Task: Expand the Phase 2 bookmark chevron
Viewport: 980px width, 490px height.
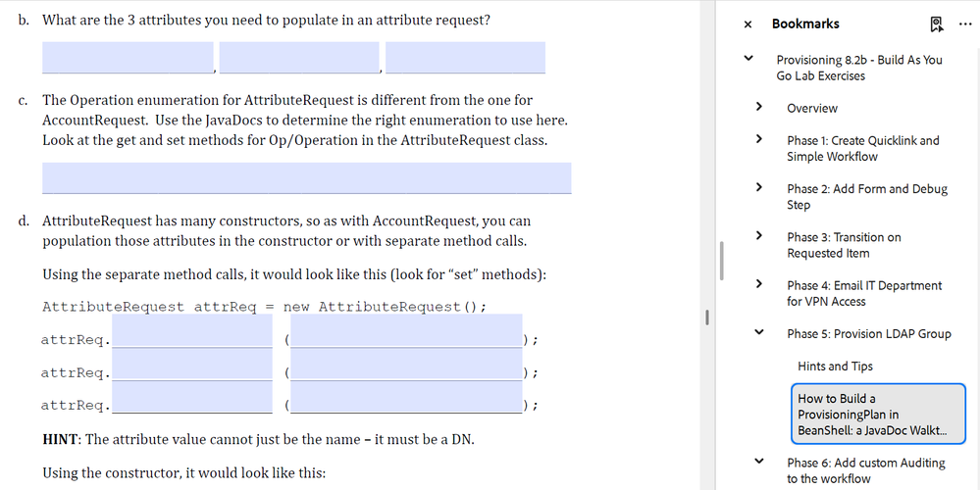Action: (758, 188)
